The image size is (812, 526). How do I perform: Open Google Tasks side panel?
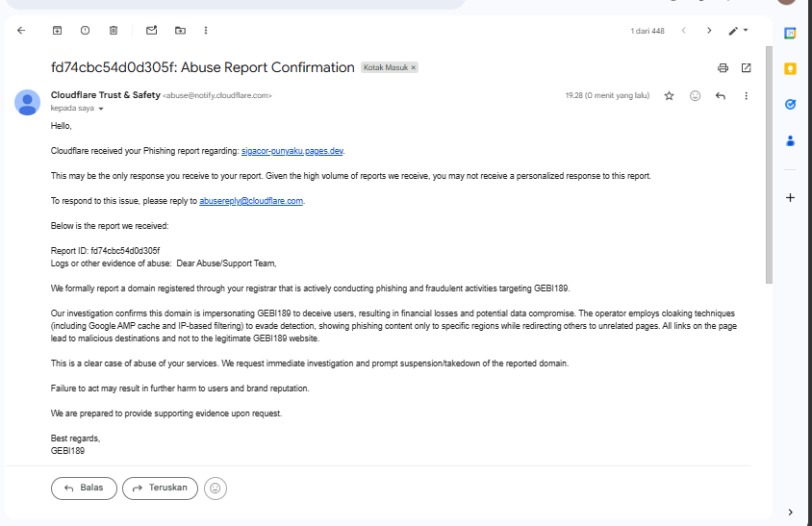coord(790,105)
